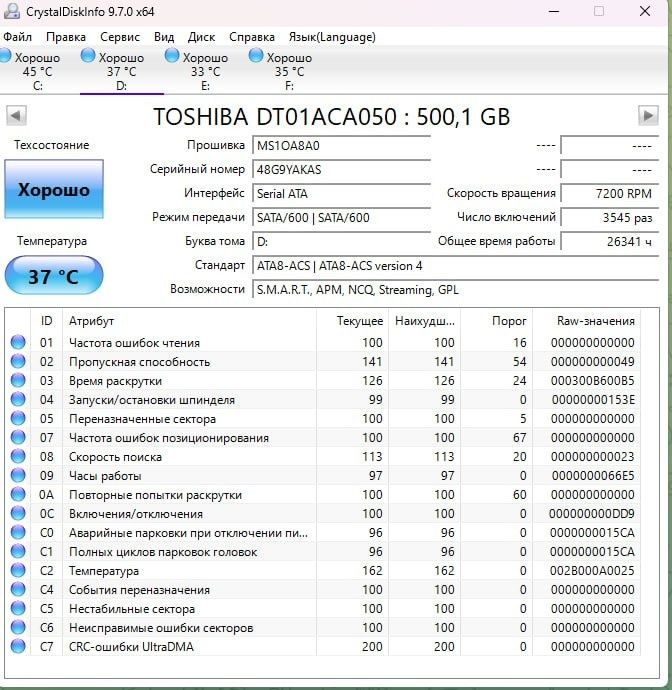The width and height of the screenshot is (672, 690).
Task: Click the CrystalDiskInfo title bar app icon
Action: click(11, 11)
